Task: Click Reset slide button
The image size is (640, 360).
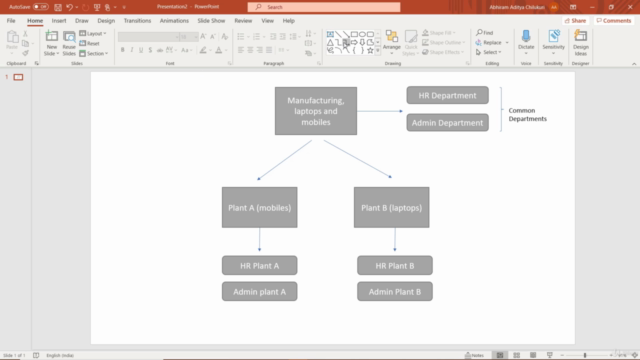Action: 89,43
